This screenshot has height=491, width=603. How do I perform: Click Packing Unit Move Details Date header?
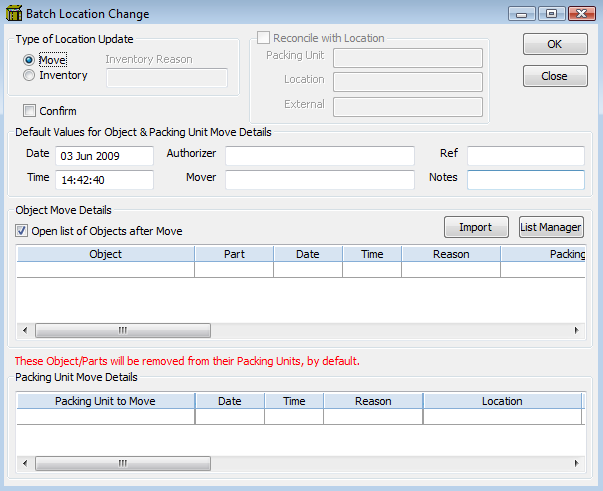[x=230, y=401]
